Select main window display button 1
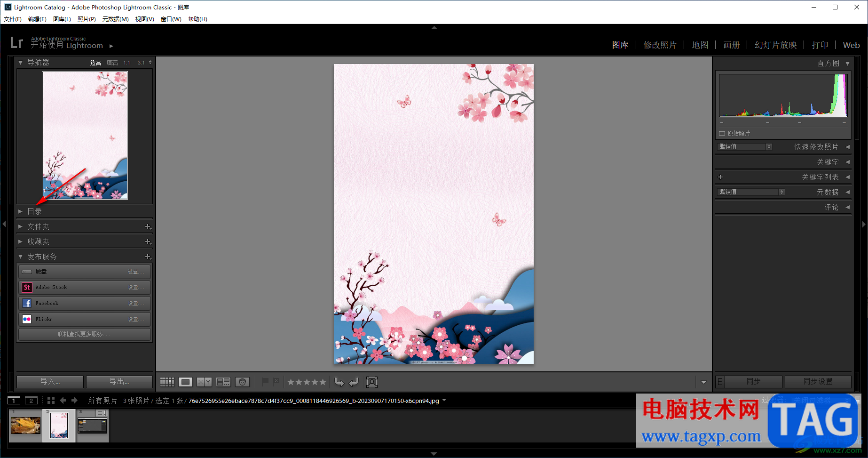Viewport: 868px width, 458px height. tap(14, 401)
